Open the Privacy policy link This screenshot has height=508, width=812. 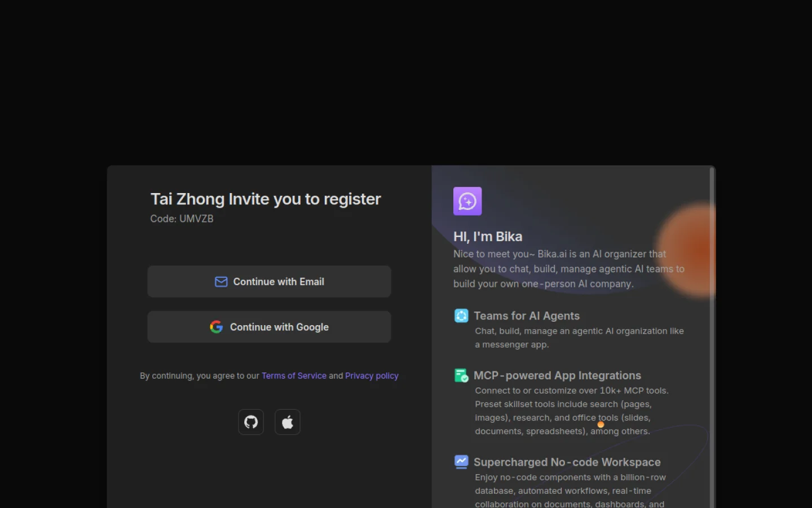[372, 376]
